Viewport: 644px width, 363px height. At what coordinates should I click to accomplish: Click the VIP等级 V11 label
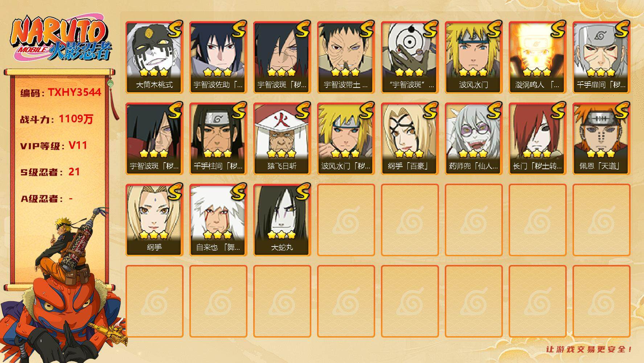coord(54,146)
